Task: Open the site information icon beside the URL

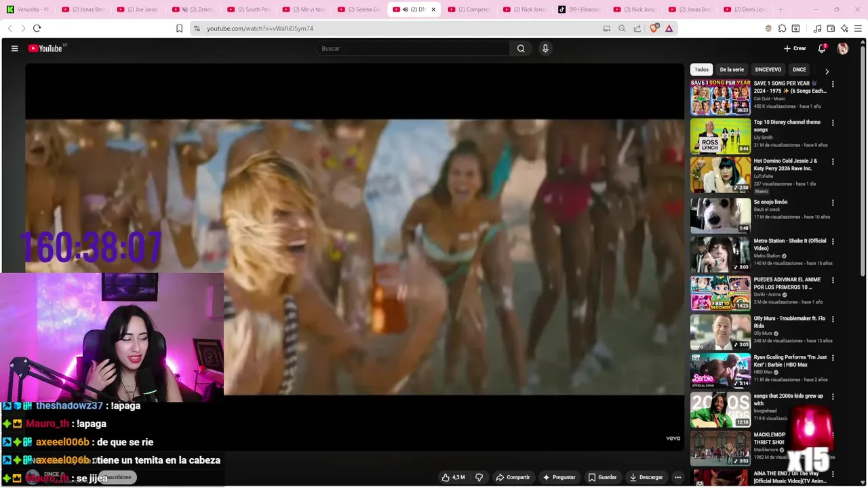Action: click(197, 28)
